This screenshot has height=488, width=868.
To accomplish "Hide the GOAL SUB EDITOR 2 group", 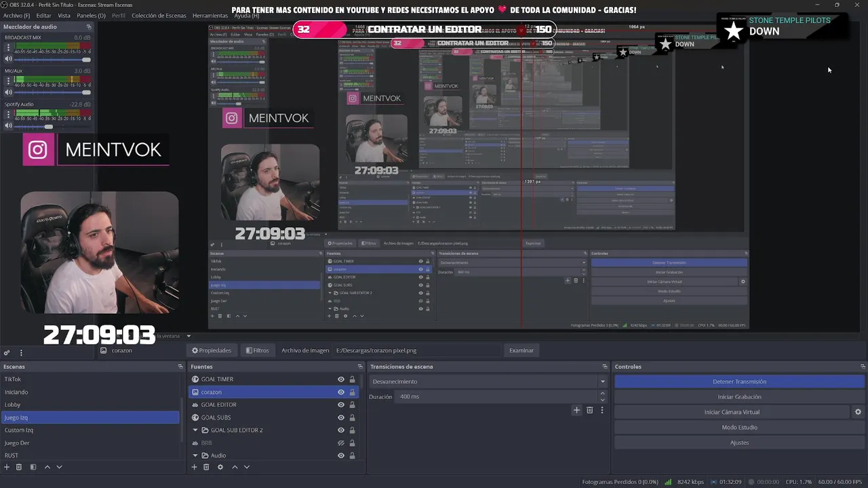I will (341, 430).
